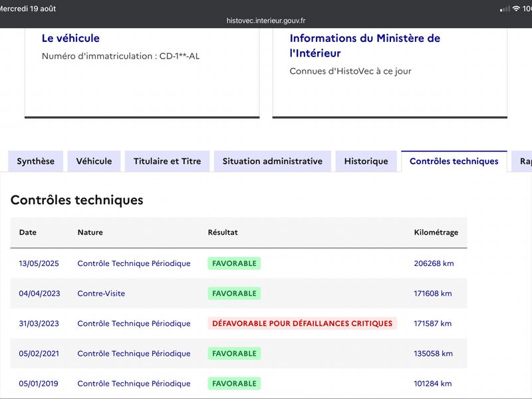Screen dimensions: 532x399
Task: Click FAVORABLE badge in 05/02/2021 row
Action: [x=234, y=354]
